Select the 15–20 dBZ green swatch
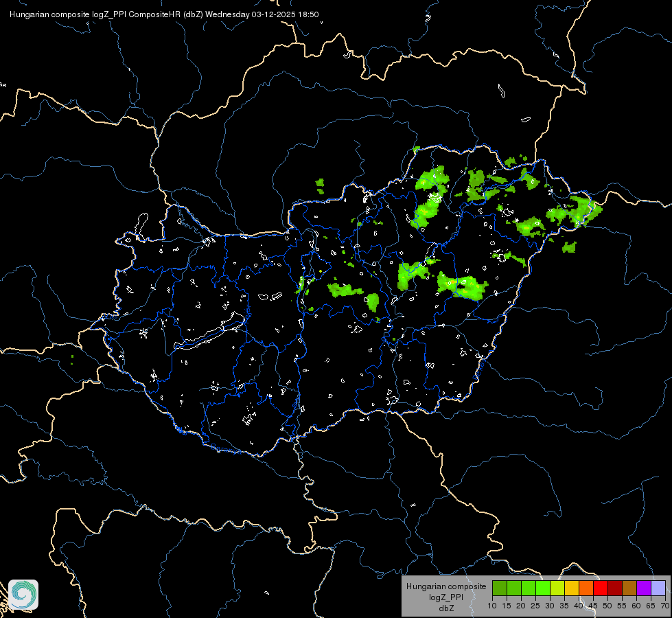 tap(514, 588)
